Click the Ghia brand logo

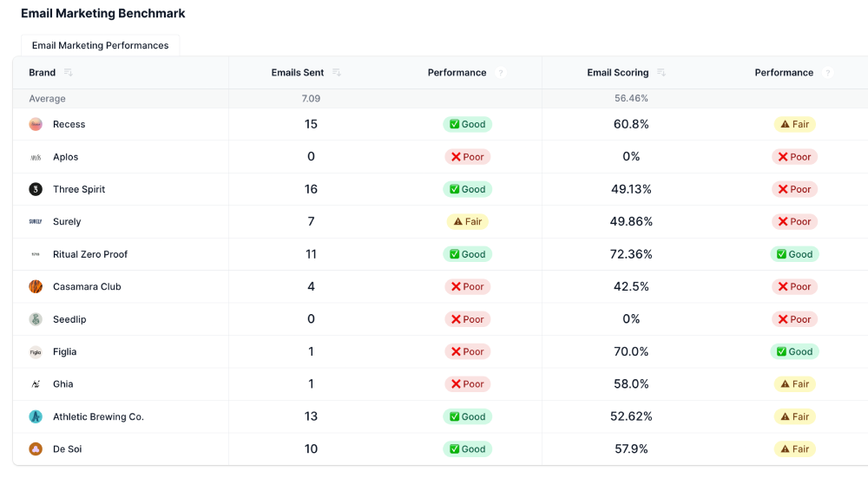coord(36,384)
